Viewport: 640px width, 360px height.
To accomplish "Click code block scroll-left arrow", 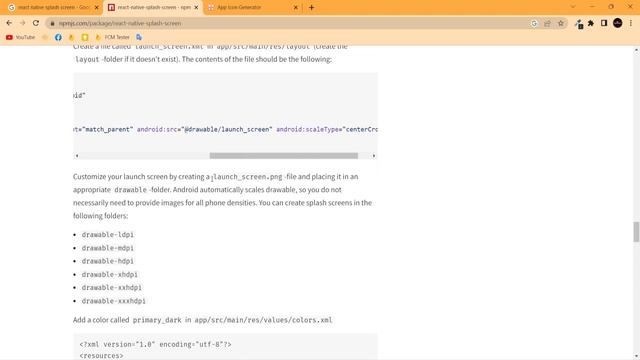I will [77, 156].
